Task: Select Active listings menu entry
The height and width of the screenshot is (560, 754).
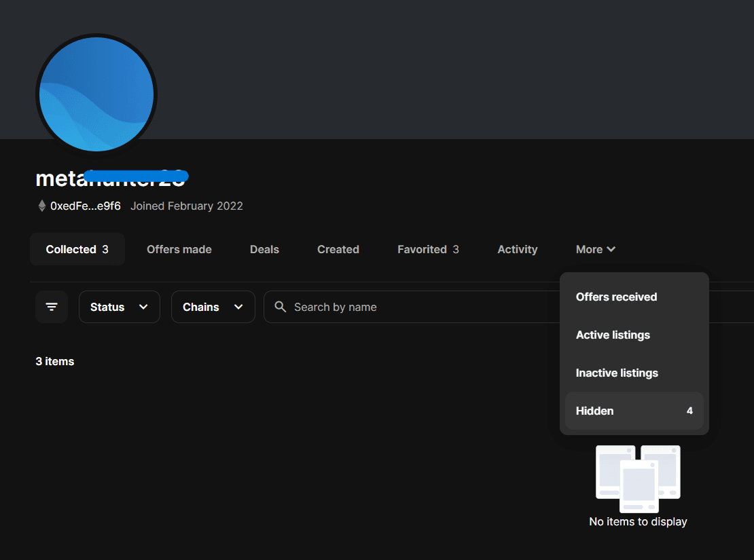Action: [613, 335]
